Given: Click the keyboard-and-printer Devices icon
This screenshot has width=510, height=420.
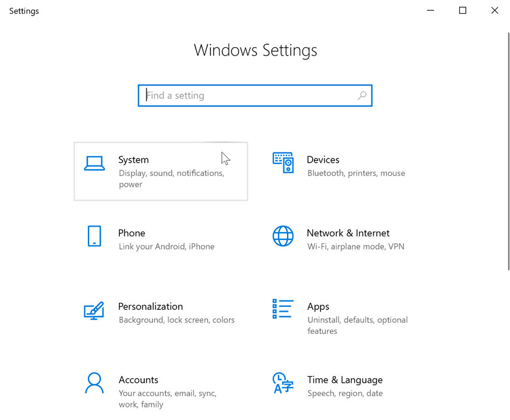Looking at the screenshot, I should (283, 163).
